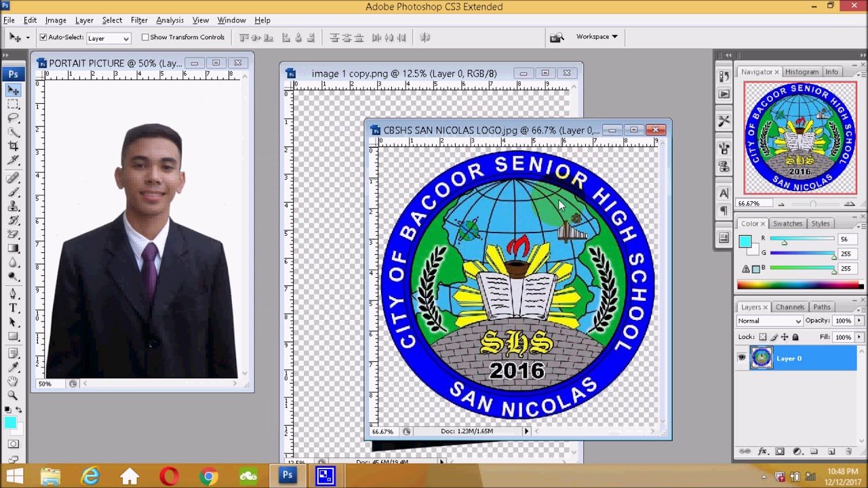Toggle lock image pixels brush icon
Screen dimensions: 868x488
[774, 337]
